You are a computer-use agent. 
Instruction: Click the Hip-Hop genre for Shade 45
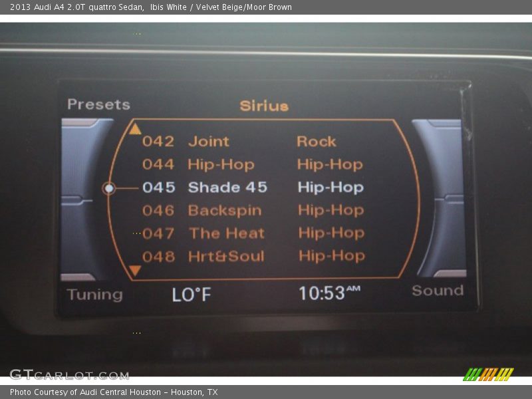[331, 188]
